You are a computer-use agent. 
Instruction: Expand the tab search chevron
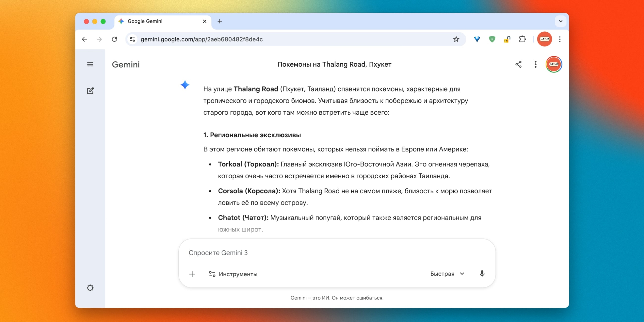tap(560, 21)
